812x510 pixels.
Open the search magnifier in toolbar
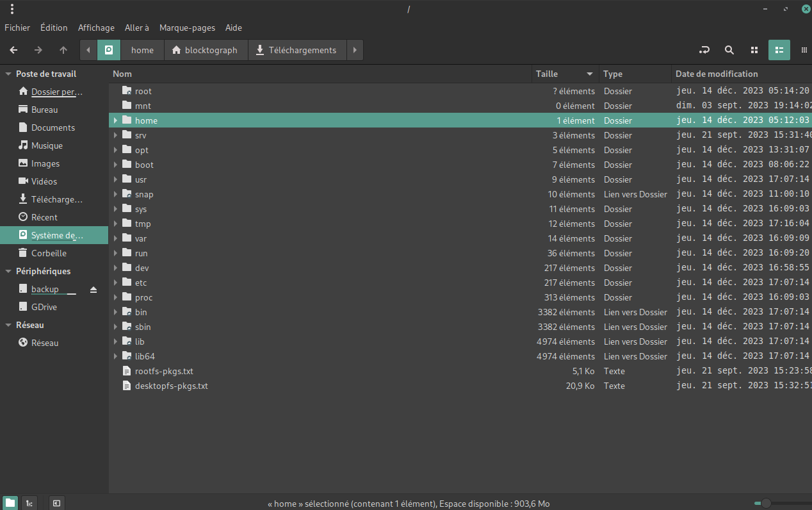click(x=729, y=50)
